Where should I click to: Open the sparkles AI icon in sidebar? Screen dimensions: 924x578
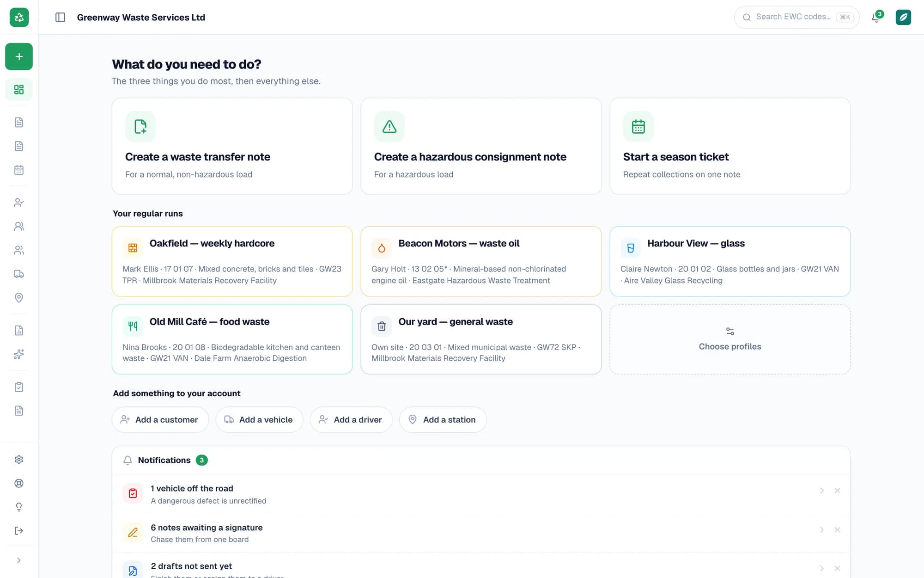pos(19,354)
